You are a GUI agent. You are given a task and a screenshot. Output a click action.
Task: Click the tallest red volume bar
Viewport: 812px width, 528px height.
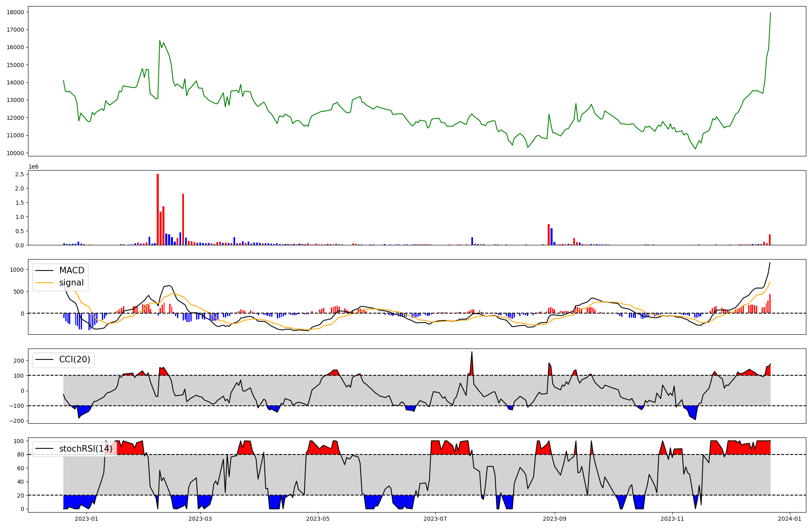(x=158, y=209)
